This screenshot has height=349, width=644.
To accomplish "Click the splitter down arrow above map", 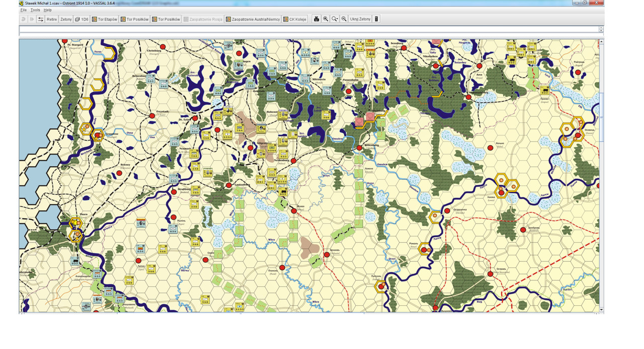I will [601, 31].
